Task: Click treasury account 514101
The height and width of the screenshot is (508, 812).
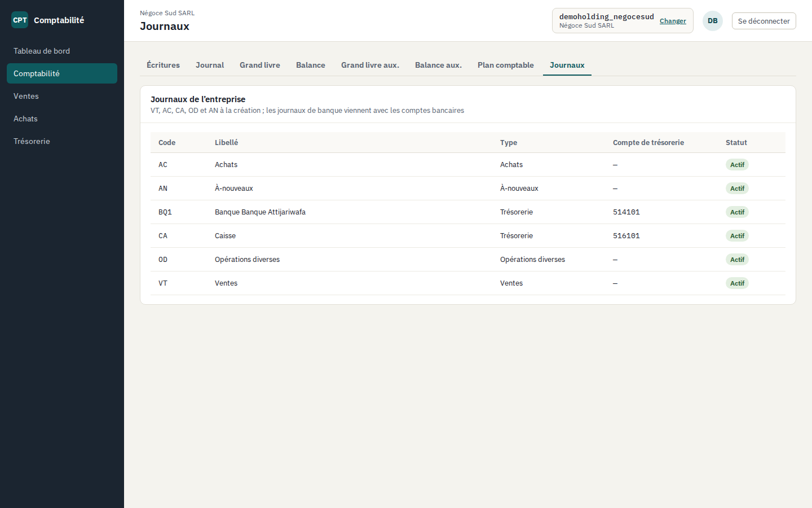Action: 626,212
